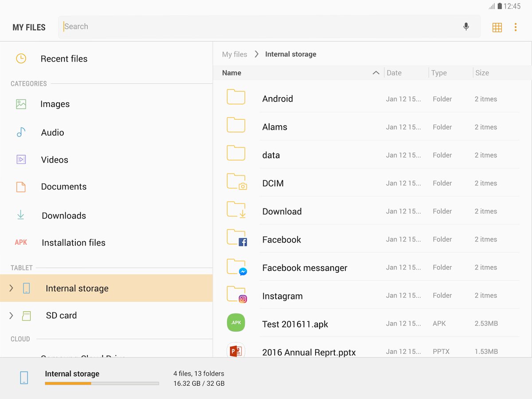Expand the Internal storage tree chevron
532x399 pixels.
tap(12, 288)
